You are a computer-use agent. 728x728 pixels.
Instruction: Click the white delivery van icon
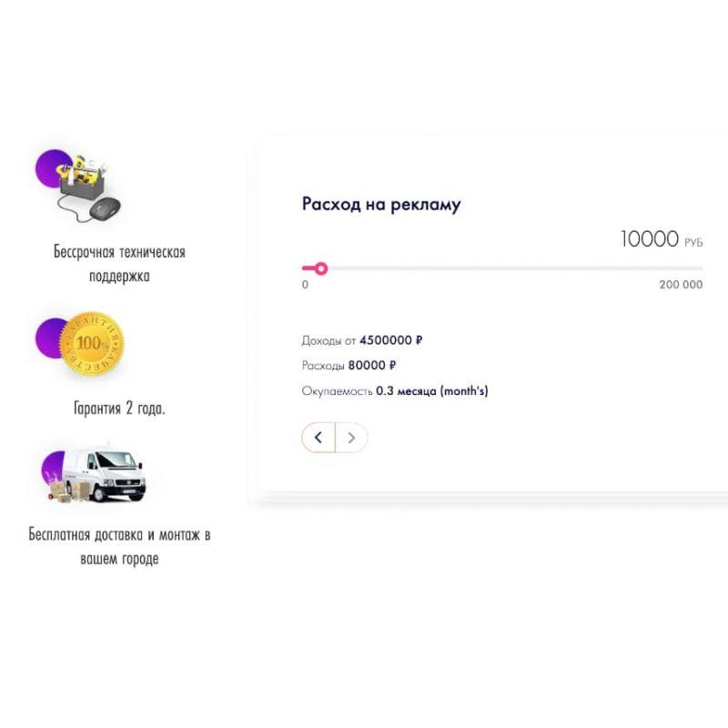point(106,475)
